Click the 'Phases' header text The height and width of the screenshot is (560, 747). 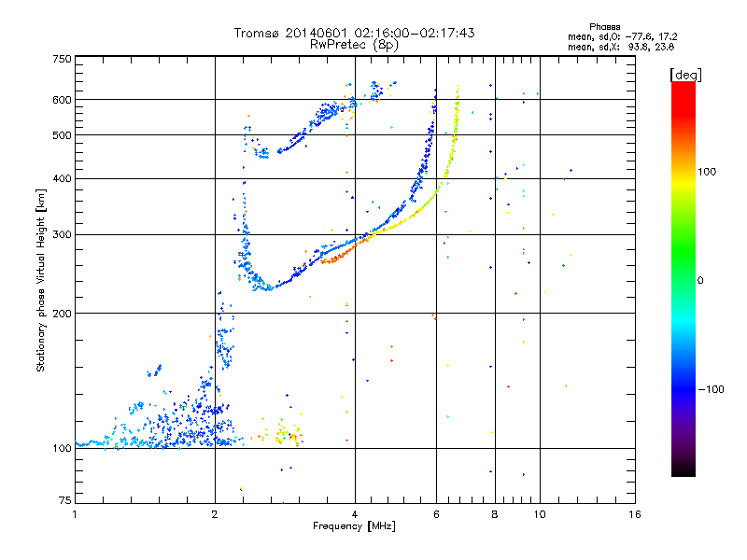pos(604,27)
